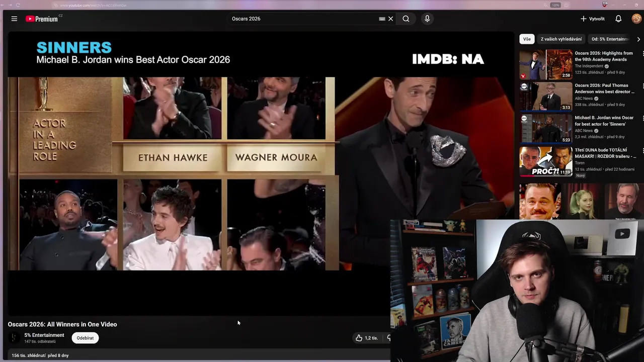
Task: Click the browser extension icon with red badge
Action: (x=605, y=5)
